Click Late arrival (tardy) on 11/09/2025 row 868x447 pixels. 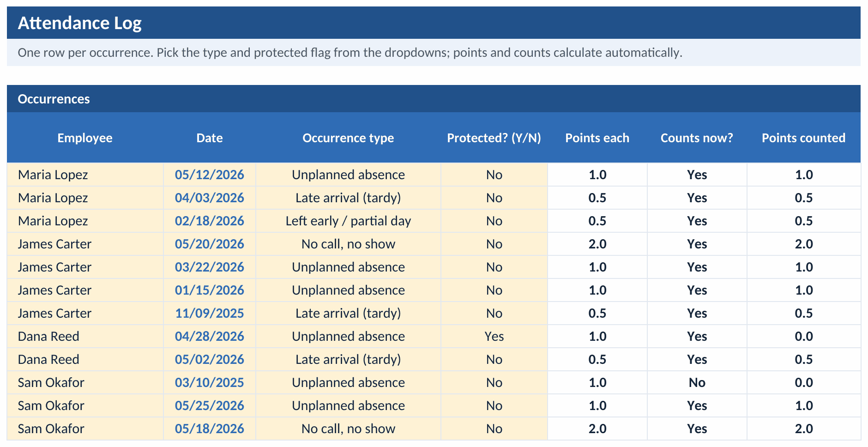coord(348,313)
